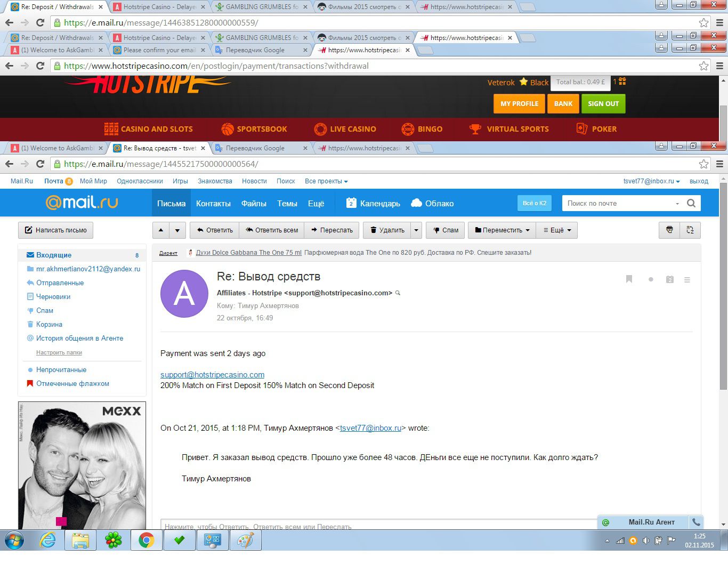Image resolution: width=728 pixels, height=580 pixels.
Task: Open the Переместить dropdown
Action: (x=502, y=230)
